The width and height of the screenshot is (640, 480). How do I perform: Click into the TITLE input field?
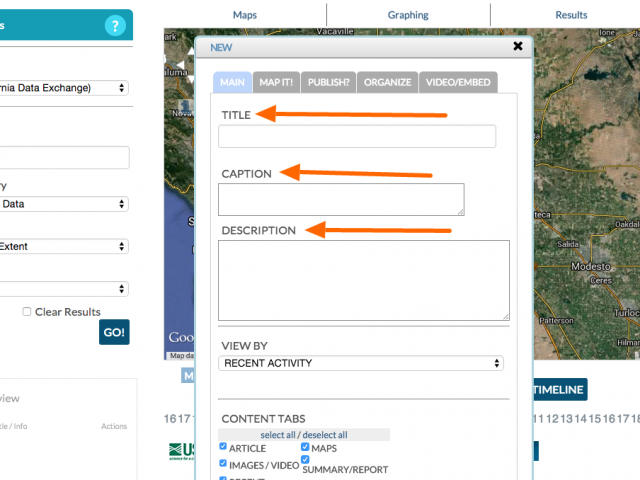click(x=357, y=137)
